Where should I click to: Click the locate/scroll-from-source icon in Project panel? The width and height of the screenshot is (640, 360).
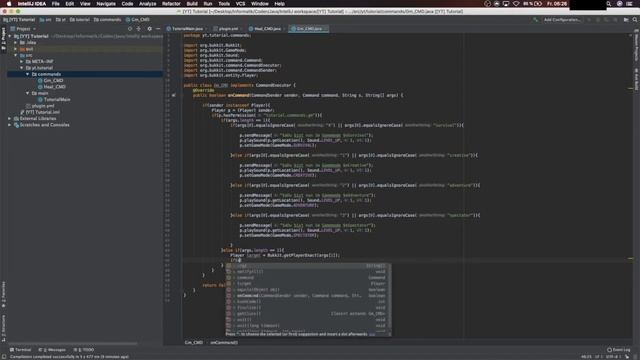point(130,29)
